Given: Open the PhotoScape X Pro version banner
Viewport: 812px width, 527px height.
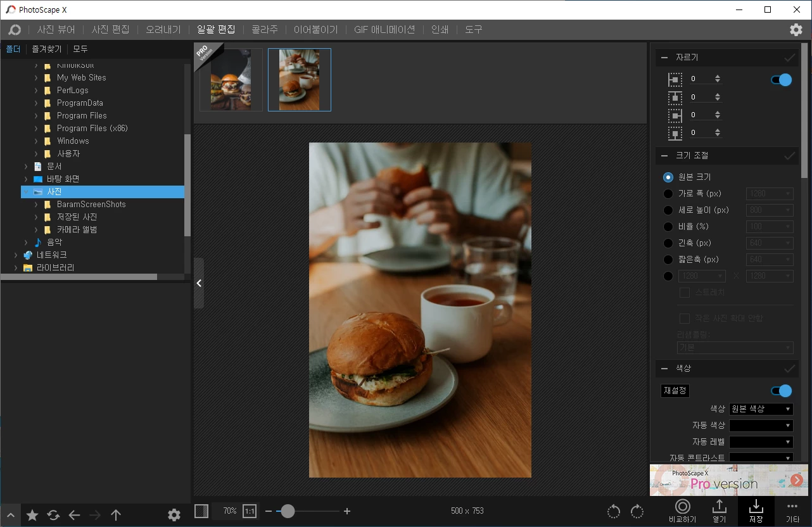Looking at the screenshot, I should 729,480.
